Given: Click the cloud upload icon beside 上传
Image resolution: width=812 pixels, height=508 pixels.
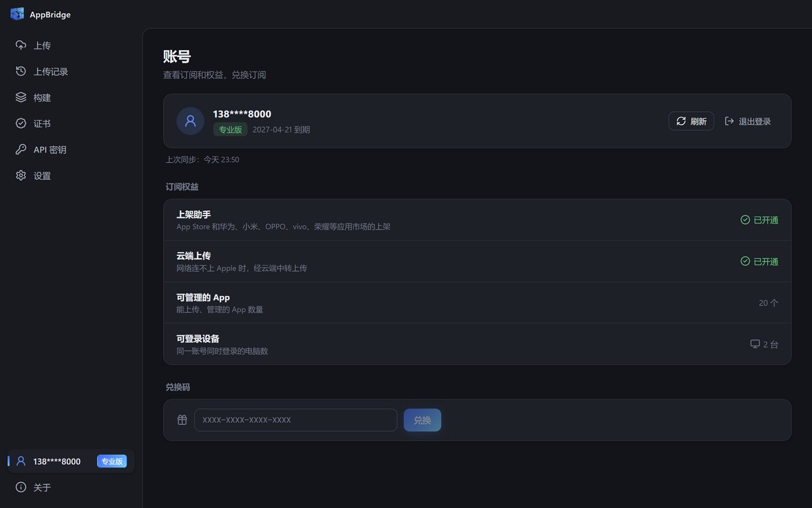Looking at the screenshot, I should 21,45.
